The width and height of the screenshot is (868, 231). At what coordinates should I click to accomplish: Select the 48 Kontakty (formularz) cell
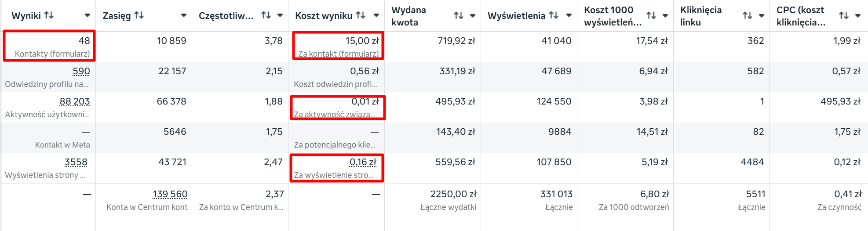(49, 46)
